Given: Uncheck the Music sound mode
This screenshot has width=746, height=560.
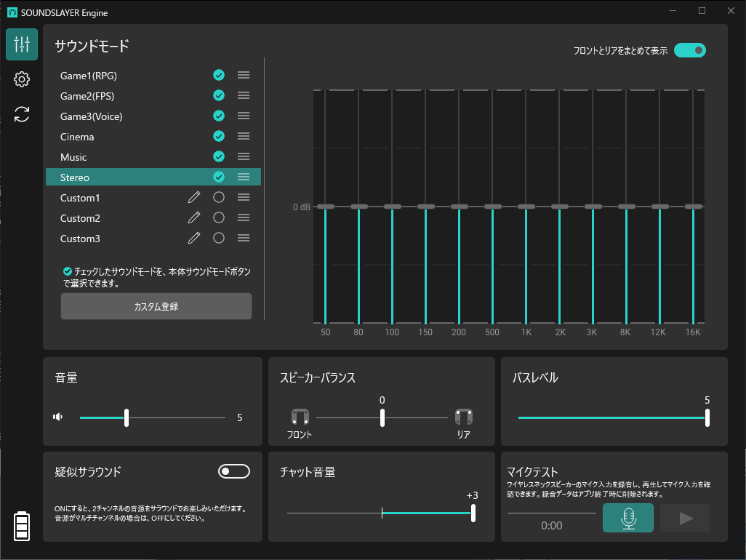Looking at the screenshot, I should click(219, 156).
